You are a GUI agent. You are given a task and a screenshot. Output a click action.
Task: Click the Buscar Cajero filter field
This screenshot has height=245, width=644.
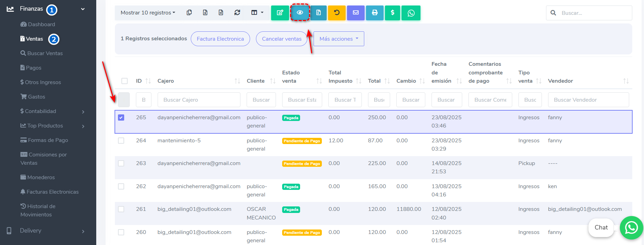pyautogui.click(x=199, y=100)
